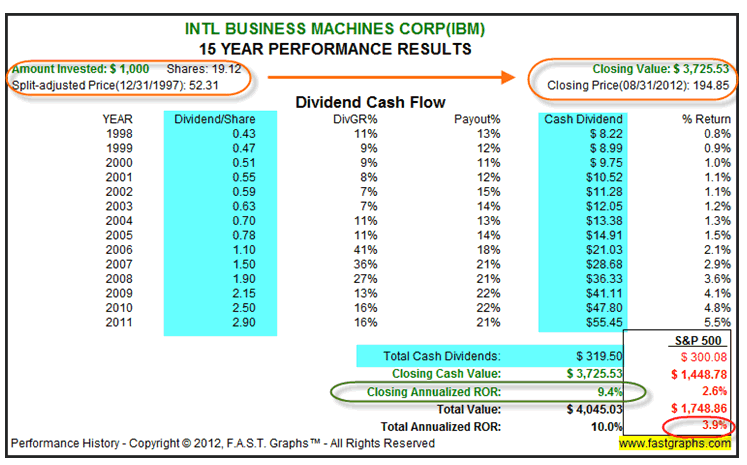Select the year 2011 label
The image size is (747, 465).
[x=119, y=323]
